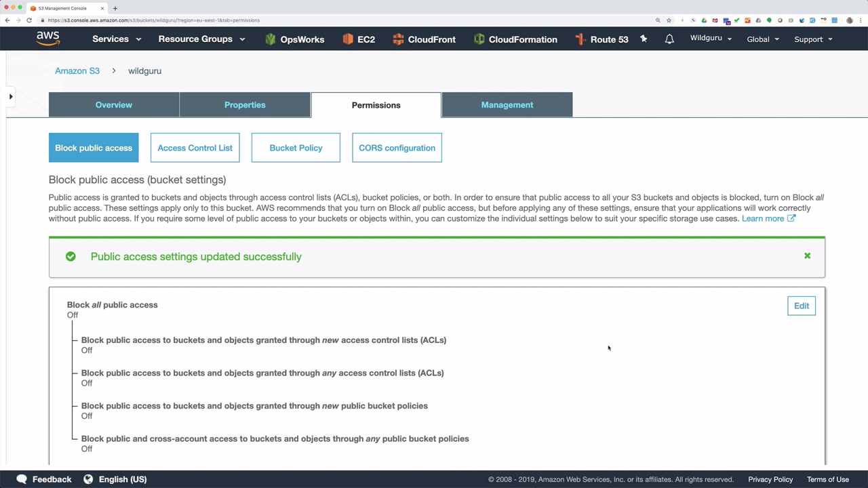
Task: Switch to the Management tab
Action: (x=507, y=105)
